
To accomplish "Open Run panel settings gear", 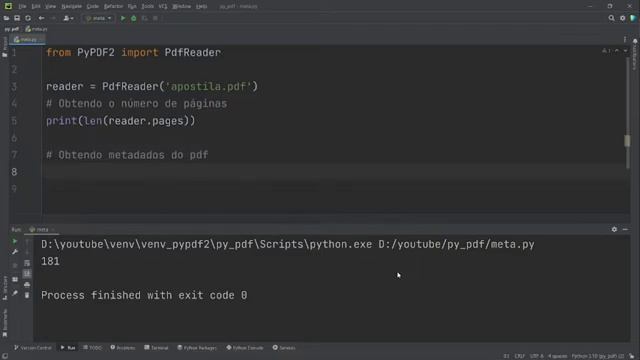I will [x=614, y=229].
